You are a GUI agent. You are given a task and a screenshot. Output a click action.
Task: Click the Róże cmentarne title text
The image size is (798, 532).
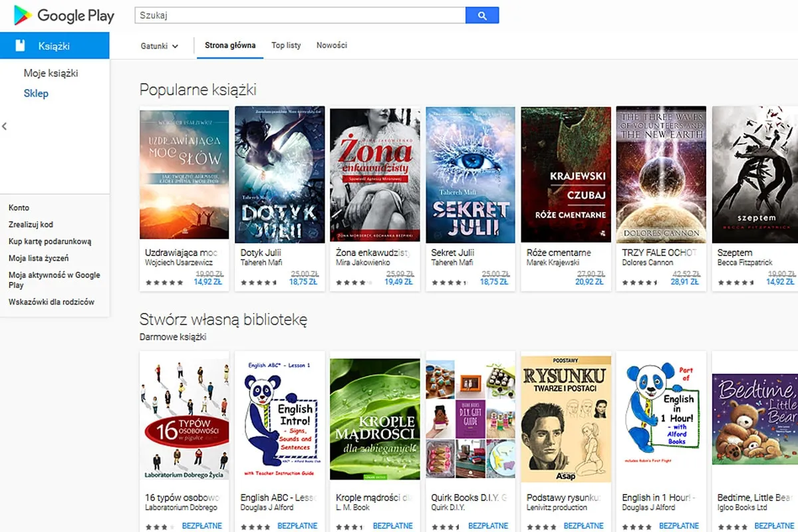559,253
